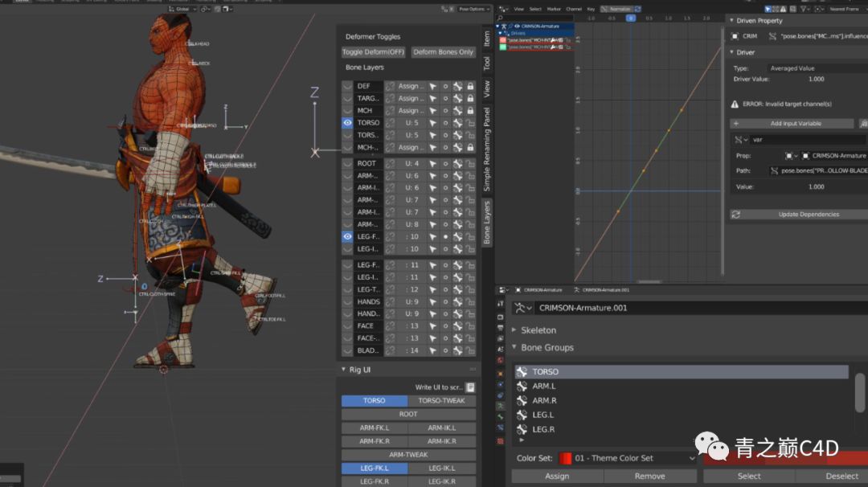Click the bone group icon in HANDS row
Viewport: 868px width, 487px height.
458,301
